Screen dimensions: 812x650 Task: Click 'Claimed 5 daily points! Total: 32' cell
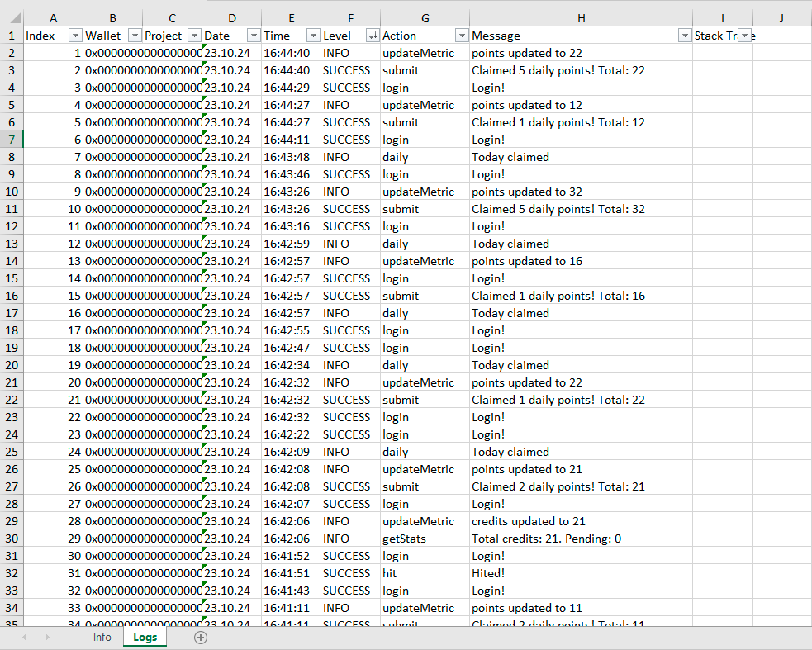(581, 209)
